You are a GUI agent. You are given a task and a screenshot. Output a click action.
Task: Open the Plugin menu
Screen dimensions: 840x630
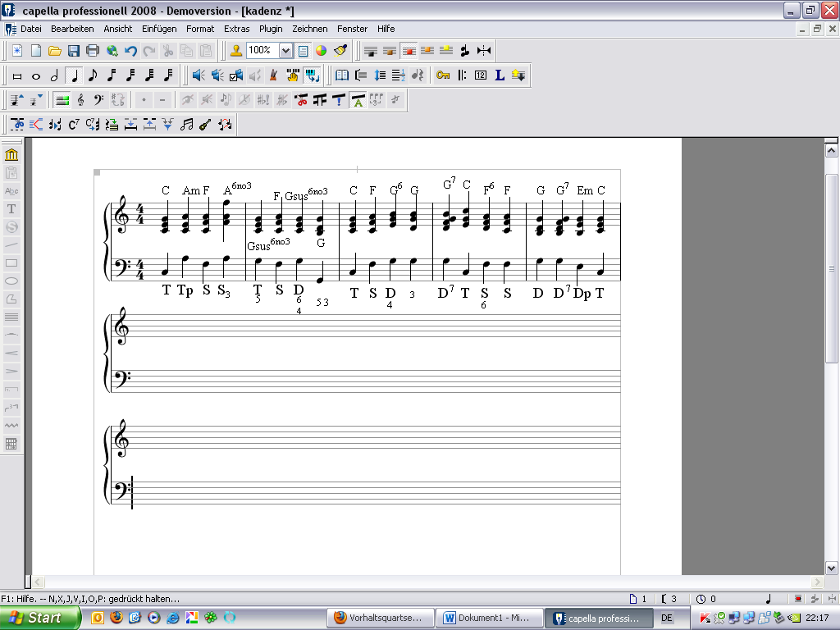(271, 29)
